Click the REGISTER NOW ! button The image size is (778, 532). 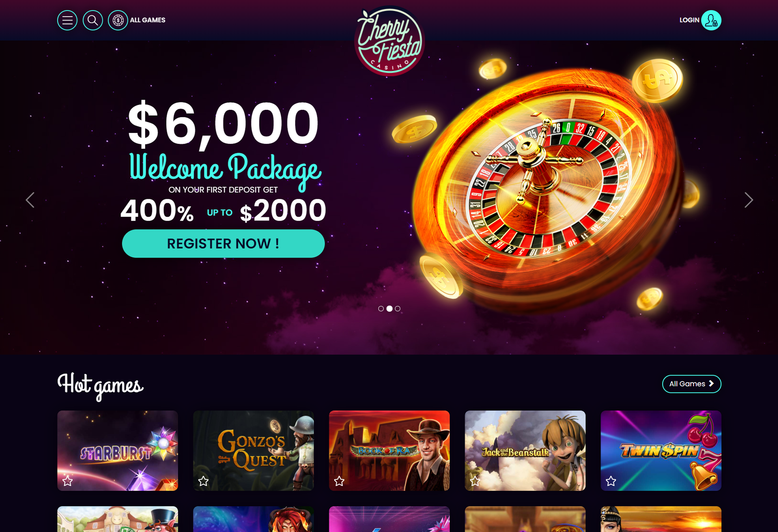223,243
